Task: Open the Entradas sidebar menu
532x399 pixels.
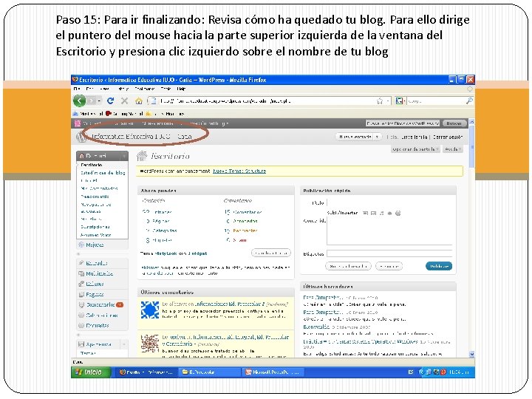Action: tap(96, 263)
